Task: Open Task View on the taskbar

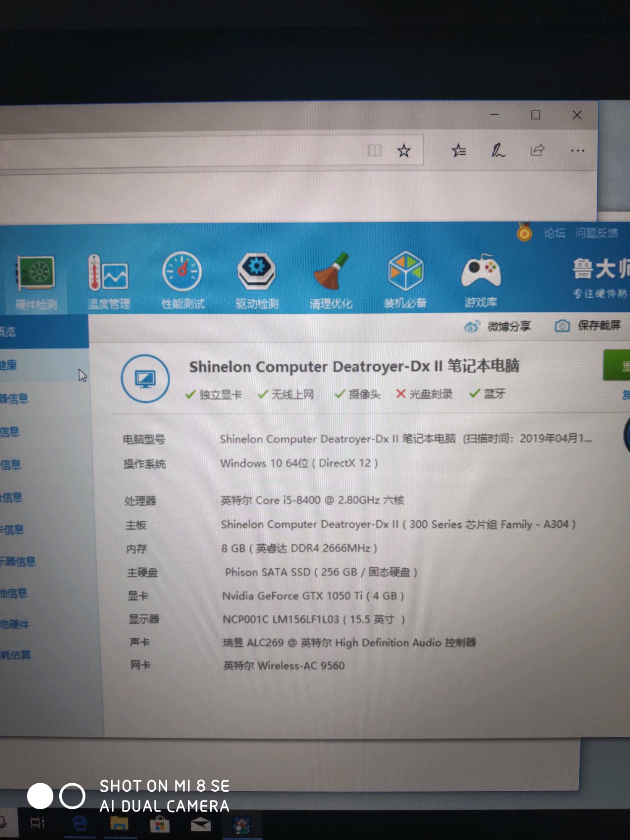Action: [x=37, y=822]
